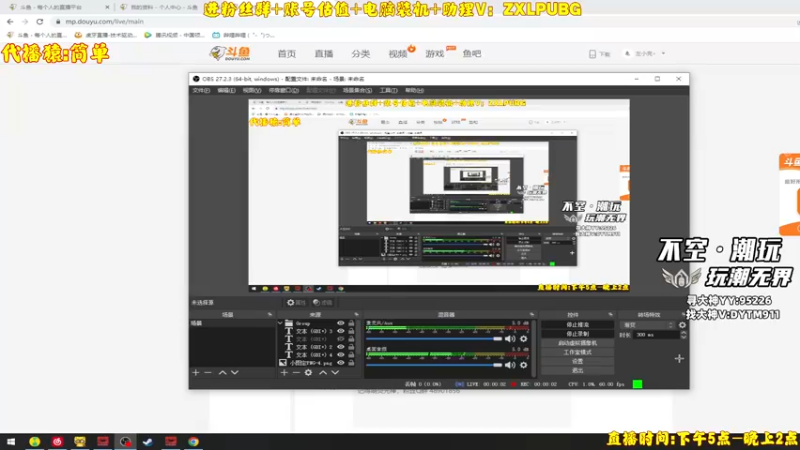This screenshot has width=800, height=450.
Task: Open 文件(F) menu in OBS
Action: pyautogui.click(x=201, y=90)
